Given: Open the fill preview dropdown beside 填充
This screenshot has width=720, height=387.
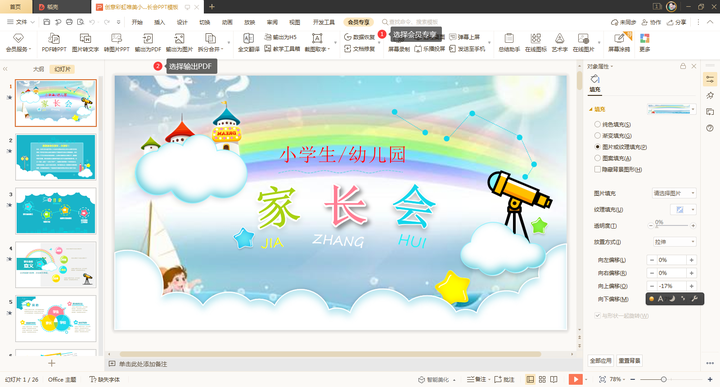Looking at the screenshot, I should click(x=672, y=109).
